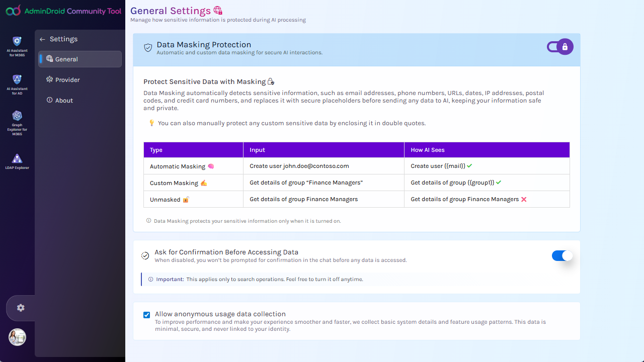Toggle the Data Masking Protection switch
Viewport: 644px width, 362px height.
pyautogui.click(x=560, y=47)
